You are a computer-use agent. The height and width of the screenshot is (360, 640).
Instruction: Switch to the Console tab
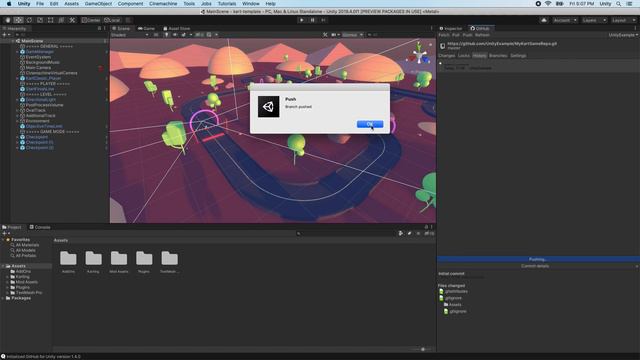[x=40, y=227]
